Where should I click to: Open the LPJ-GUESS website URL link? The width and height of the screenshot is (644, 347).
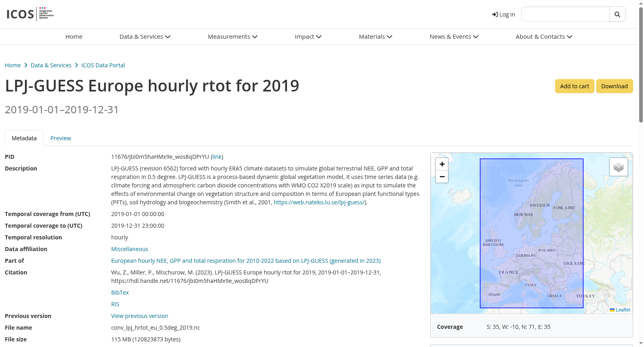point(319,202)
